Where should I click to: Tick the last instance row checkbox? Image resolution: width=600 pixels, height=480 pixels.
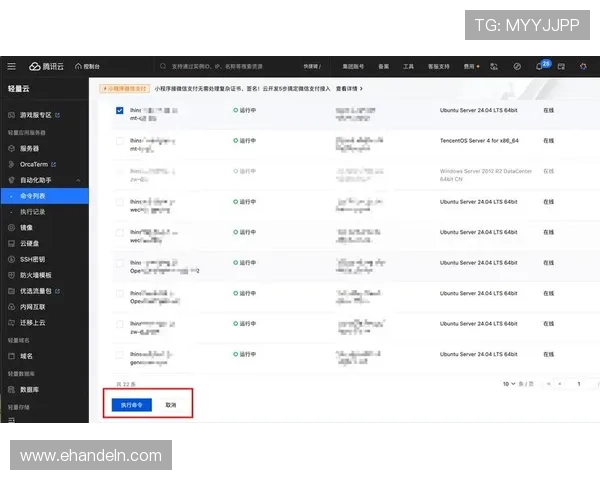click(120, 356)
